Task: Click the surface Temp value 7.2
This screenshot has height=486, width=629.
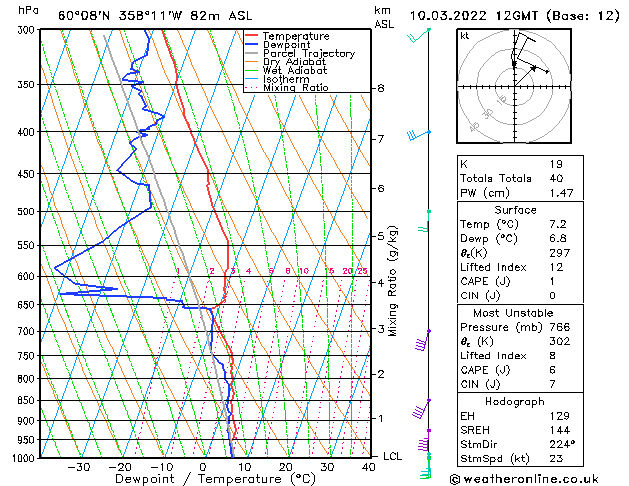Action: pos(558,224)
